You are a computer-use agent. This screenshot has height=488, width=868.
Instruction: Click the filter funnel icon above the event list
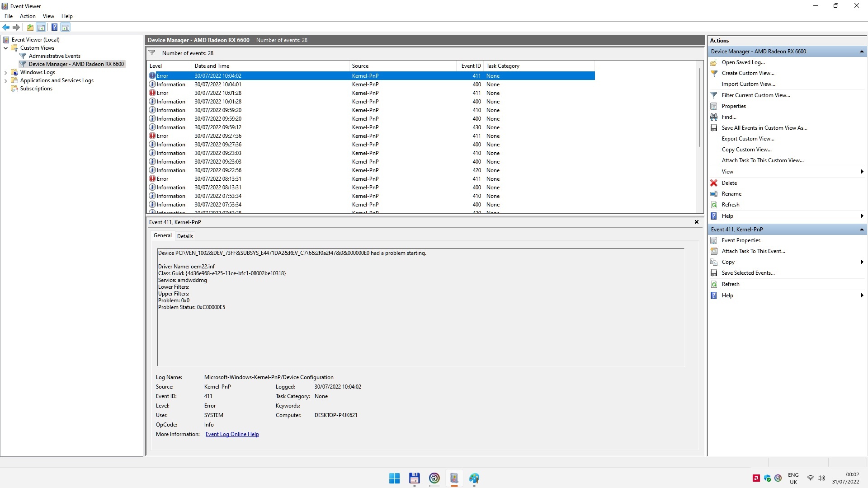152,53
